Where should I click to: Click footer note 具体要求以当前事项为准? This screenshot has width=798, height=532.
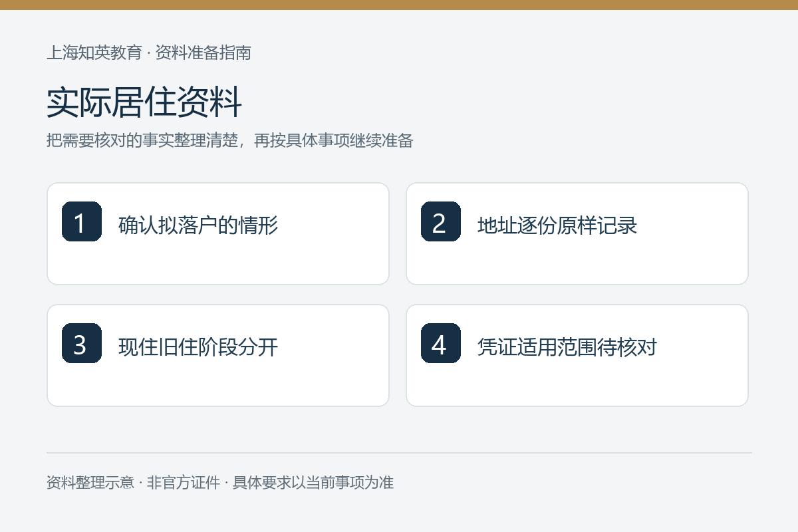click(x=313, y=482)
